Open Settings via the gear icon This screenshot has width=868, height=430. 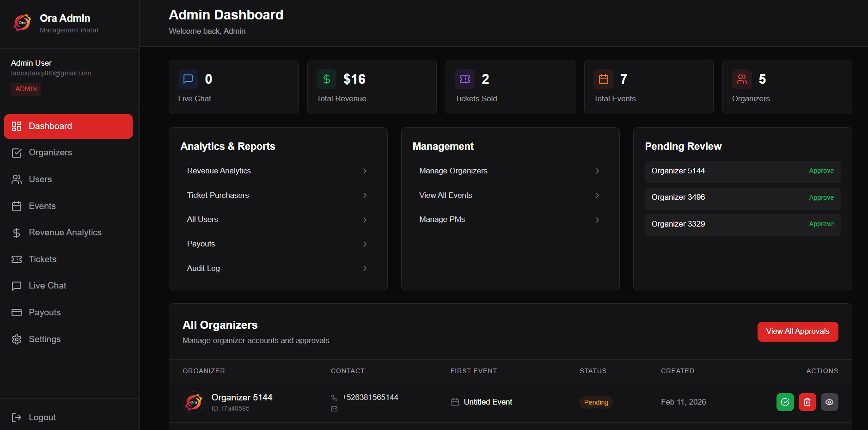(x=17, y=339)
